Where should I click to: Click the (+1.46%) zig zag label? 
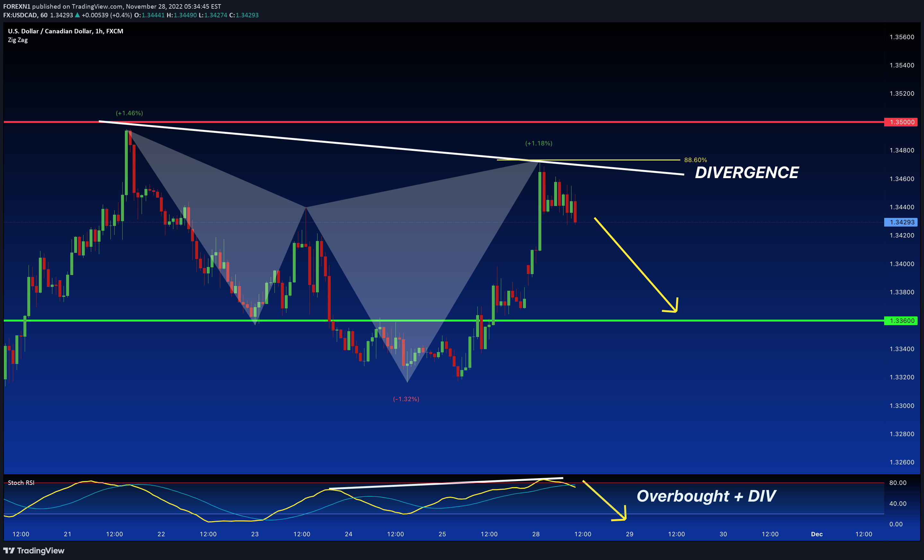(129, 113)
